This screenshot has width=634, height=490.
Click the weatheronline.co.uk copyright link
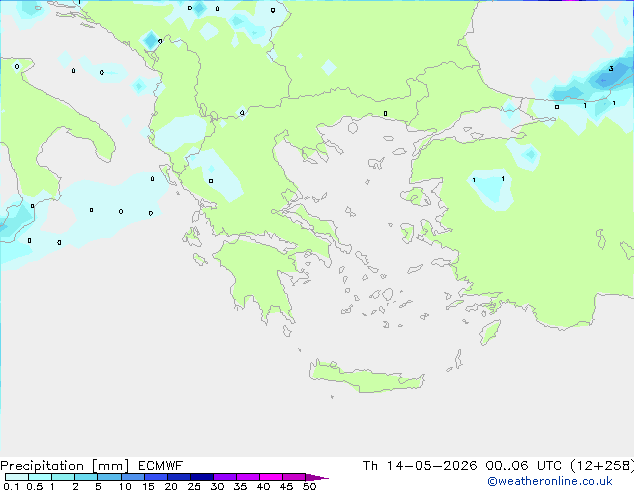click(549, 481)
